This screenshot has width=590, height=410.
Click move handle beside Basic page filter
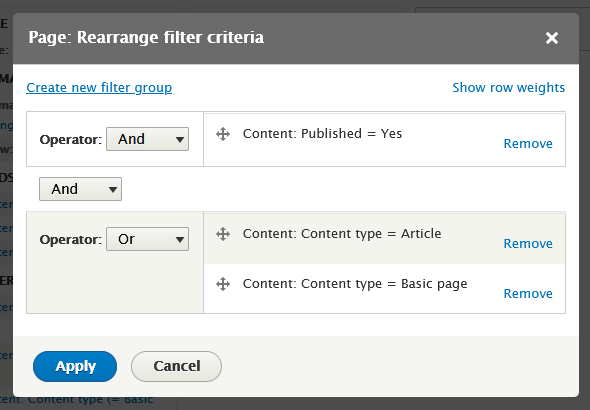223,284
